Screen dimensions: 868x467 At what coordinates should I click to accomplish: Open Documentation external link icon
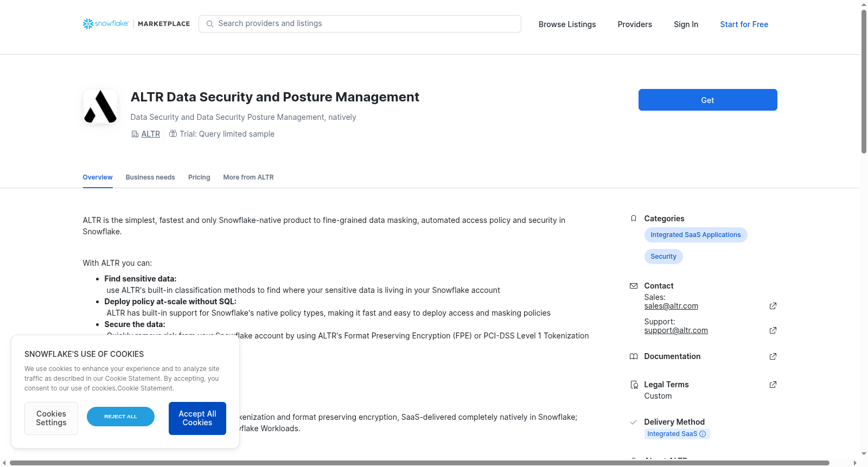click(x=773, y=356)
